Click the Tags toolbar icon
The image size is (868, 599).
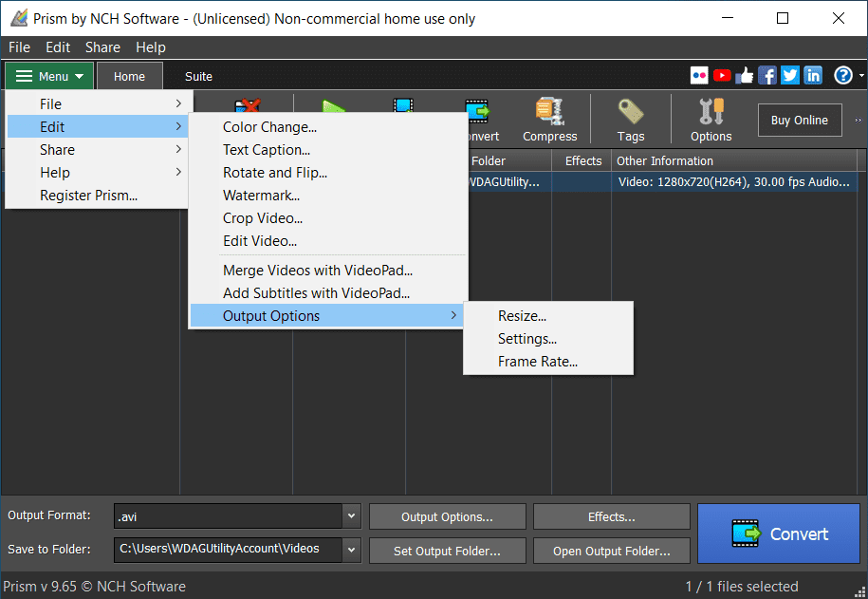pos(631,120)
